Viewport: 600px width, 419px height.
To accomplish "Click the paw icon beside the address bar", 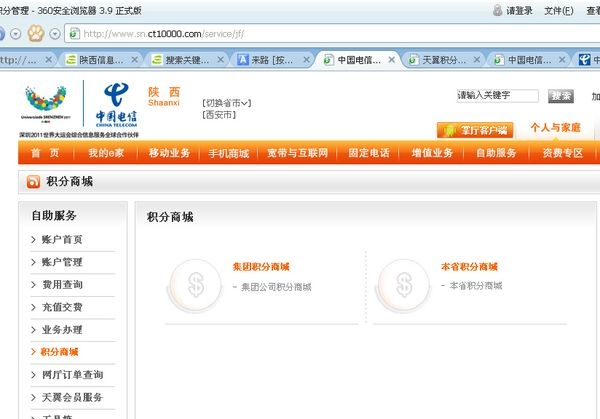I will tap(37, 34).
